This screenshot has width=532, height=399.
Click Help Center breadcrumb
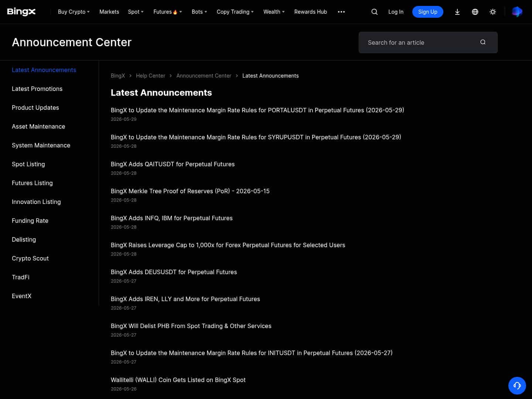[150, 76]
